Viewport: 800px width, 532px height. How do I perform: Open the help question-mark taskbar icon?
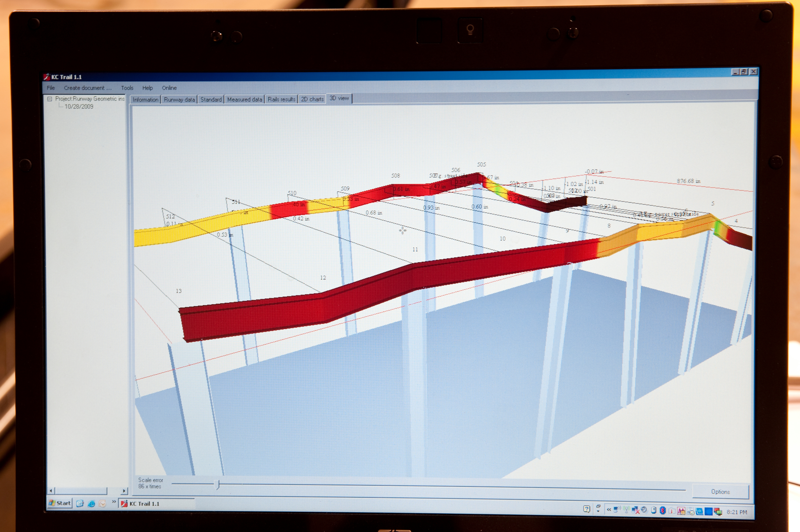(x=587, y=509)
